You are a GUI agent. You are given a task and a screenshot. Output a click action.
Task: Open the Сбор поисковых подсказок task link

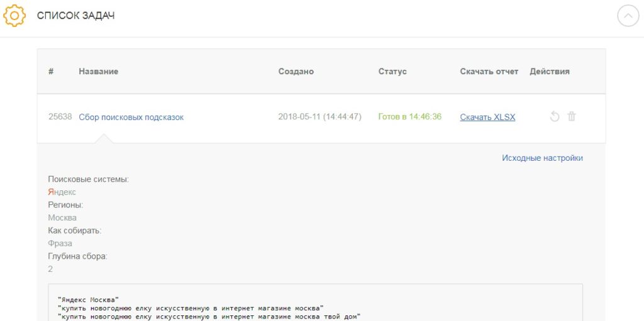131,117
